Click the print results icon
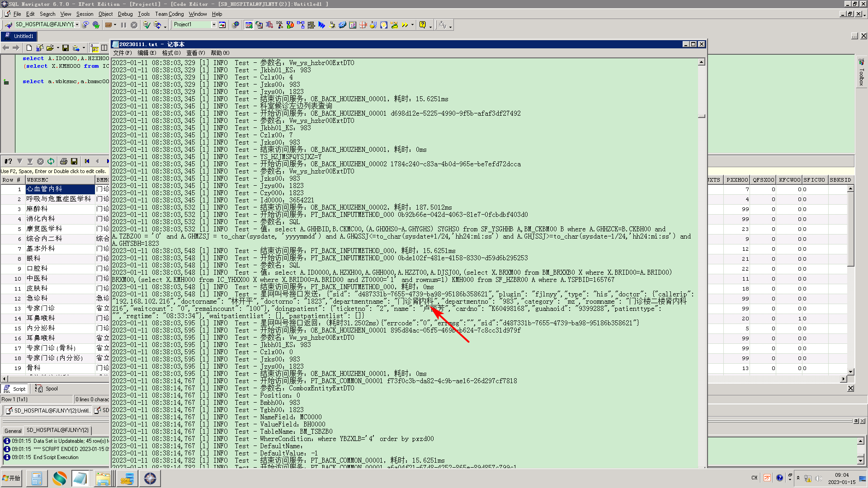Viewport: 868px width, 488px height. point(63,161)
